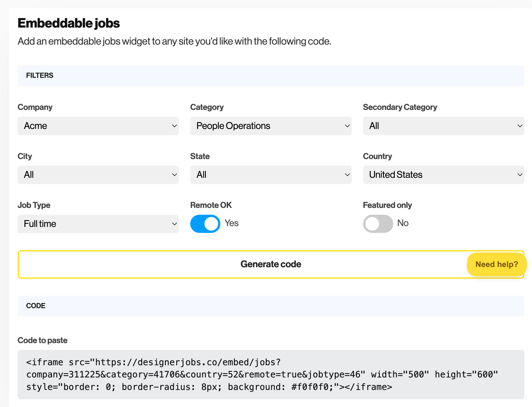Click the chevron in Secondary Category dropdown
532x407 pixels.
(x=520, y=126)
